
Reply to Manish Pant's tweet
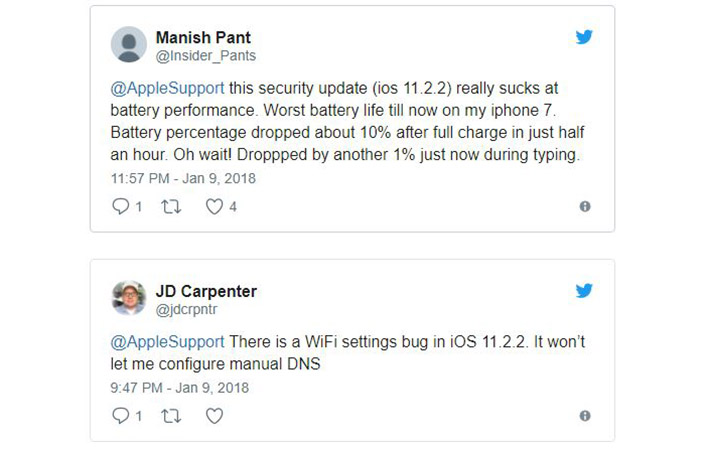122,206
